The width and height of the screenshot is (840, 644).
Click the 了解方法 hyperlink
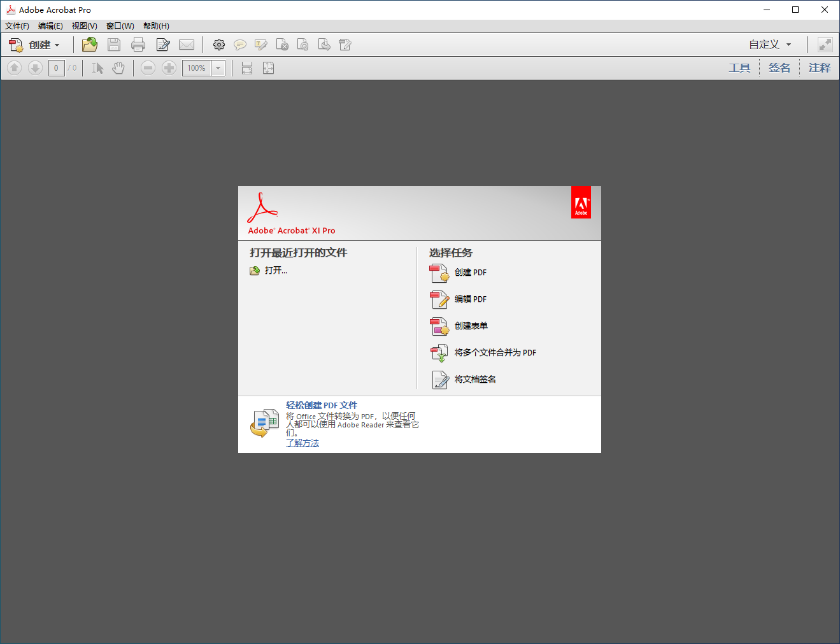303,443
